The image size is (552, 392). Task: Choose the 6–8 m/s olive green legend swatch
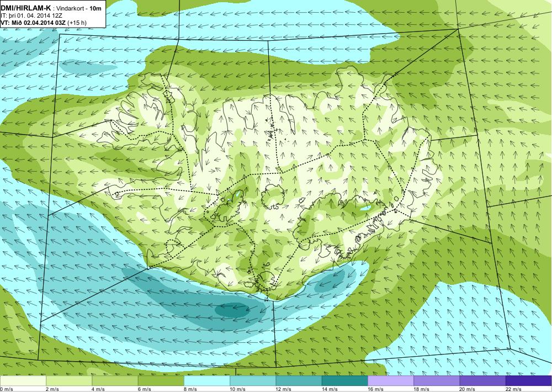click(161, 381)
